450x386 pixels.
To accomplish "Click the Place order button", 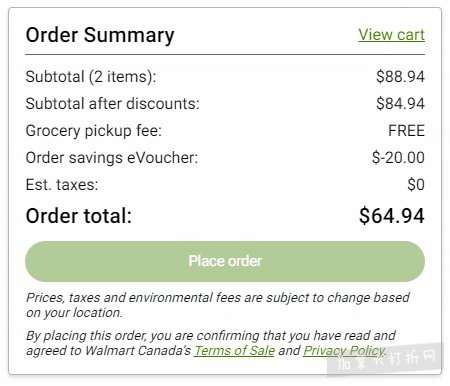I will [225, 261].
